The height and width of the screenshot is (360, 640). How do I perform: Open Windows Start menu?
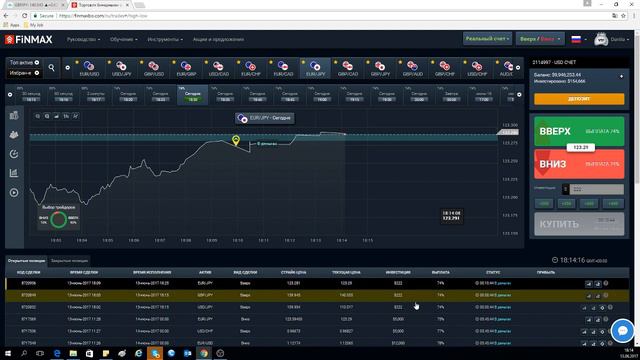8,353
